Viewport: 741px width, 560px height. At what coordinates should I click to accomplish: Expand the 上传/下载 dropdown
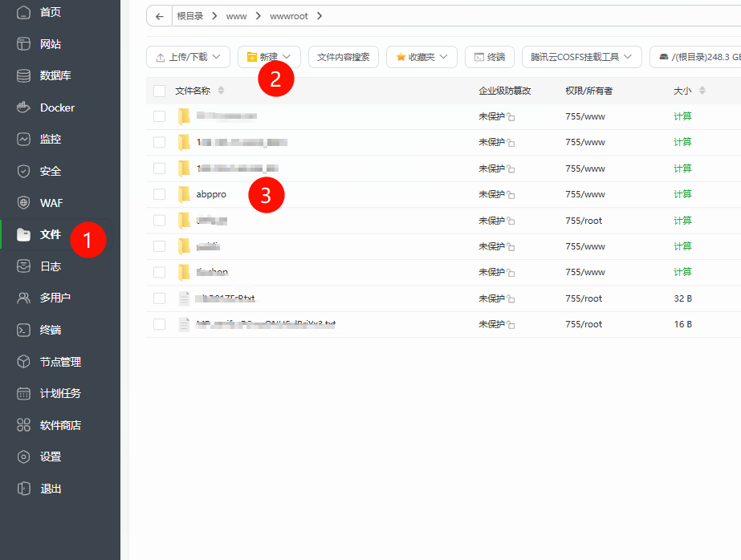[188, 57]
